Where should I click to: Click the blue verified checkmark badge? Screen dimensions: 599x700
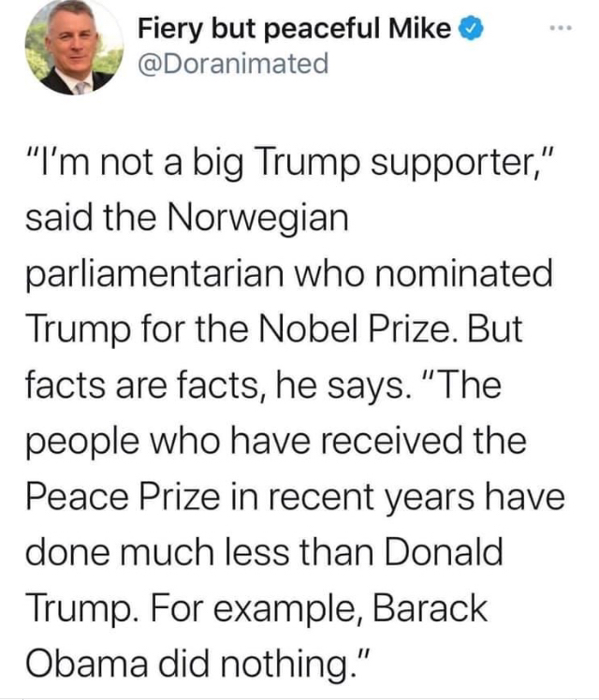(472, 29)
